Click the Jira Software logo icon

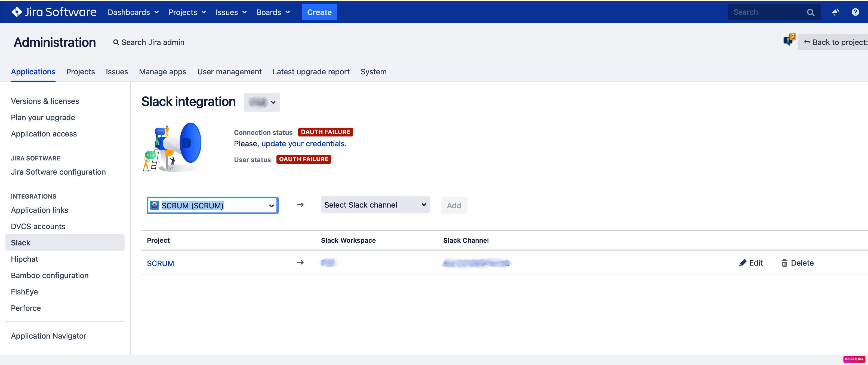[x=16, y=12]
